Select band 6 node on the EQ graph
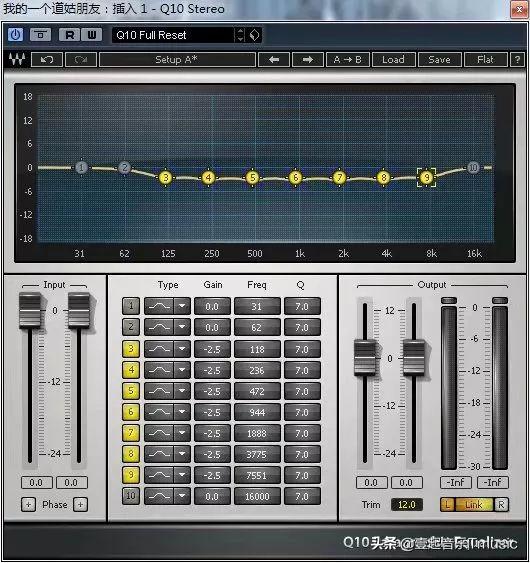This screenshot has height=563, width=530. 296,177
